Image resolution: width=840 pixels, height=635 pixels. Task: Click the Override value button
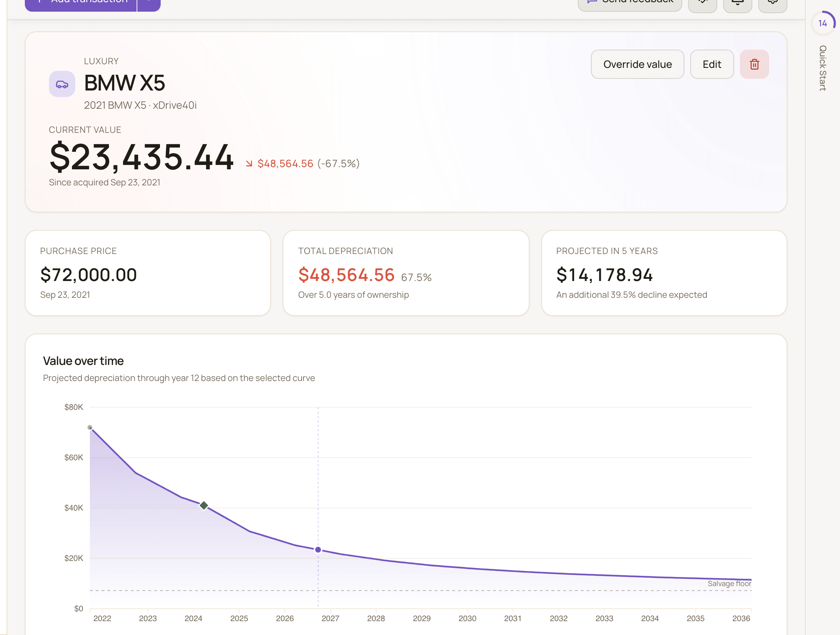pos(637,64)
